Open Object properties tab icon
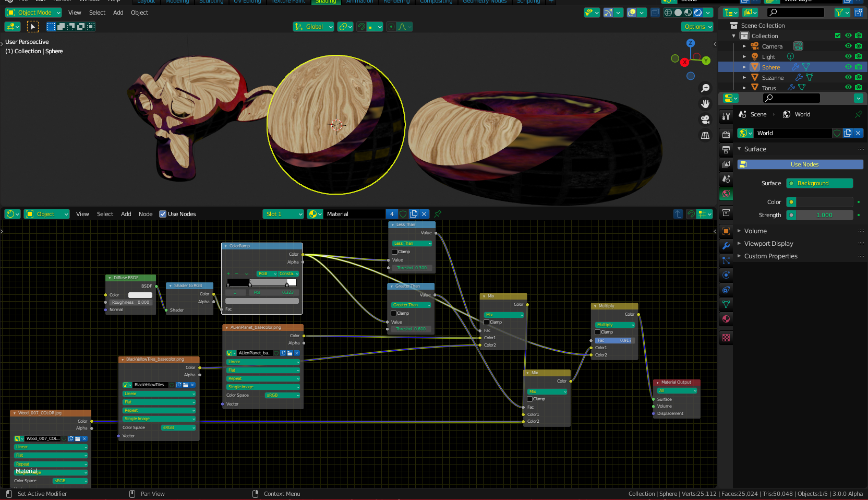The image size is (868, 500). point(726,231)
